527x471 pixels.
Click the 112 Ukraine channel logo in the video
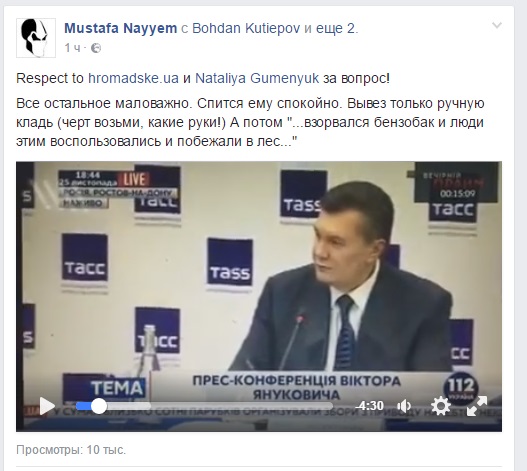point(460,387)
